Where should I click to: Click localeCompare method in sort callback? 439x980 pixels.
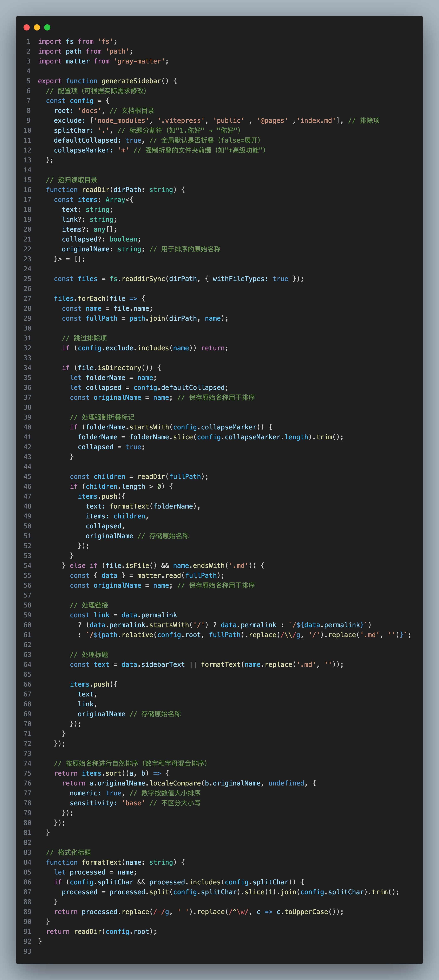tap(175, 783)
